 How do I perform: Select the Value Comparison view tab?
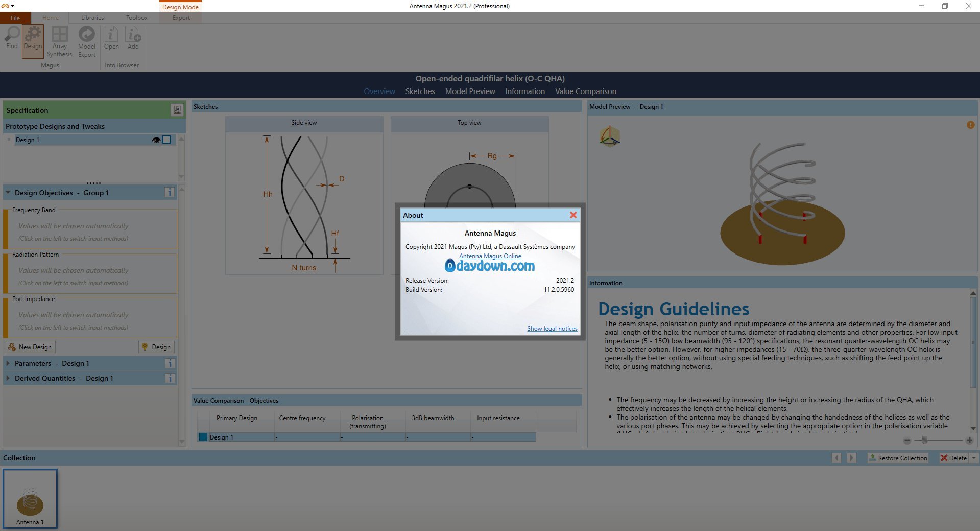tap(586, 91)
